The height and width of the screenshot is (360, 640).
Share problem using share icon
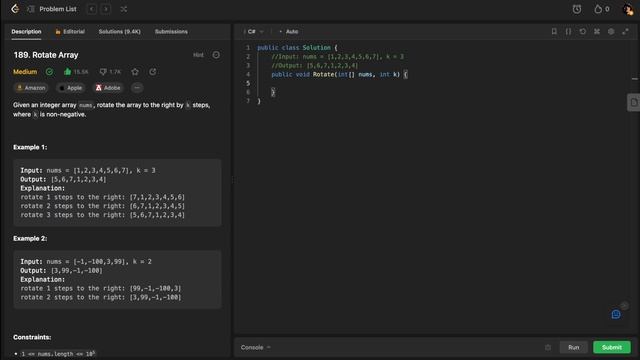[x=152, y=72]
